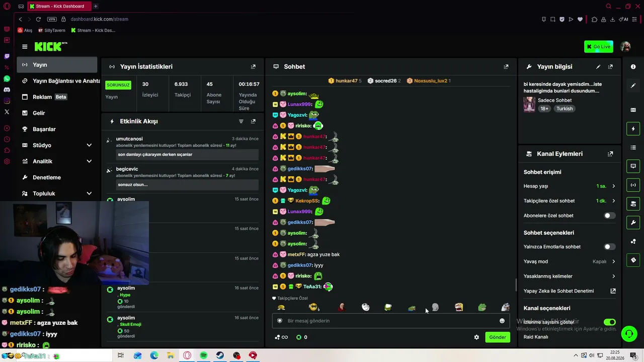
Task: Pop out the Kanal Eylemleri panel
Action: coord(610,154)
